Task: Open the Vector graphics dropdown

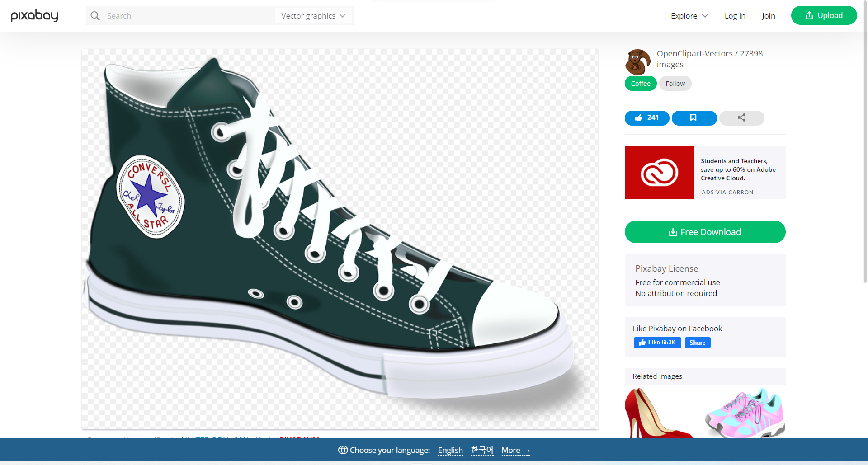Action: pyautogui.click(x=313, y=16)
